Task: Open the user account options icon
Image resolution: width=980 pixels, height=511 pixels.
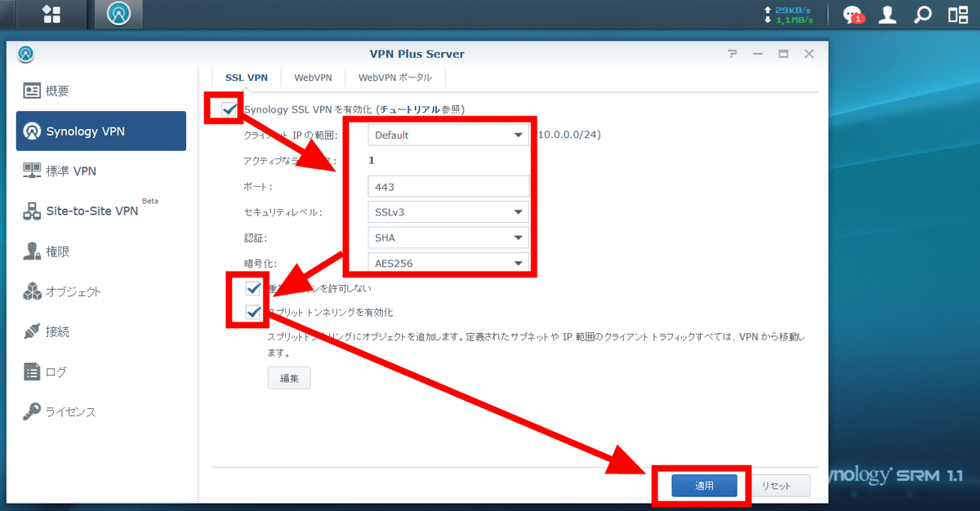Action: [888, 15]
